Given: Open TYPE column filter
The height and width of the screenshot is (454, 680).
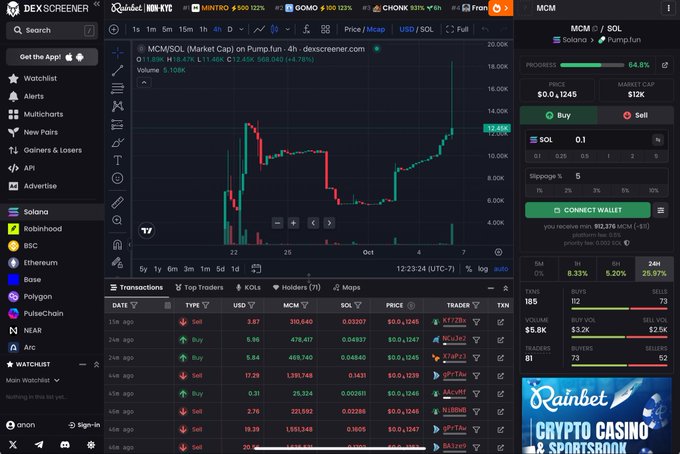Looking at the screenshot, I should click(206, 305).
